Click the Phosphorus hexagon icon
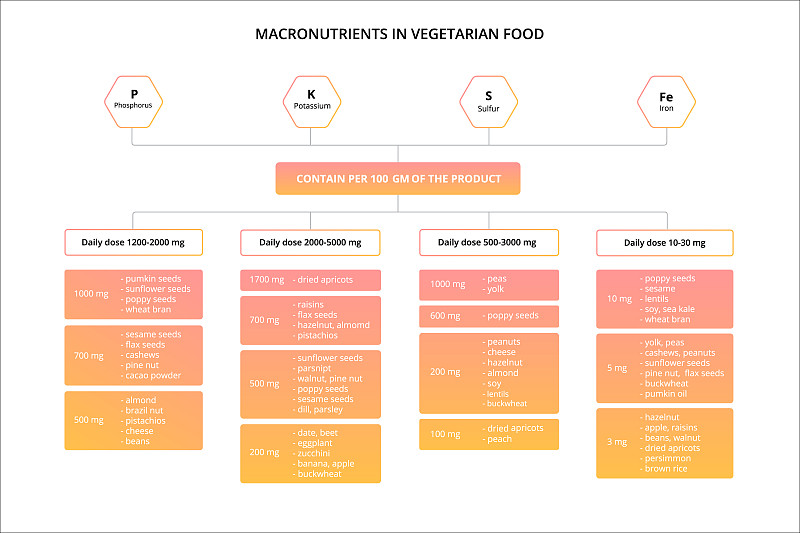800x533 pixels. click(x=134, y=101)
